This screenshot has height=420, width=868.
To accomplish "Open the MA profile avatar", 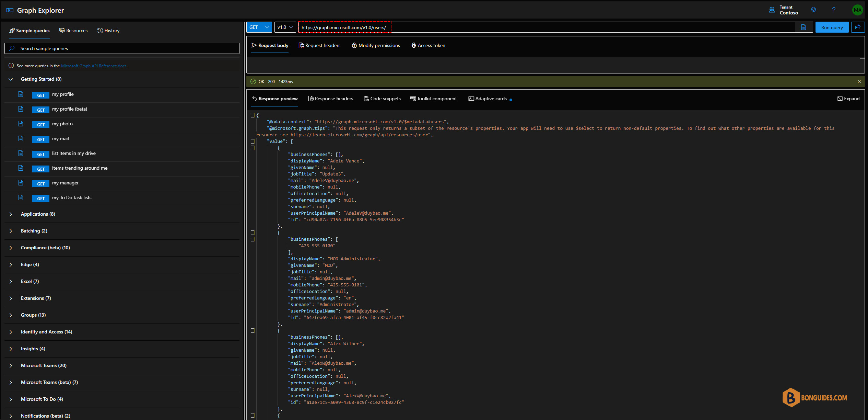I will coord(857,10).
